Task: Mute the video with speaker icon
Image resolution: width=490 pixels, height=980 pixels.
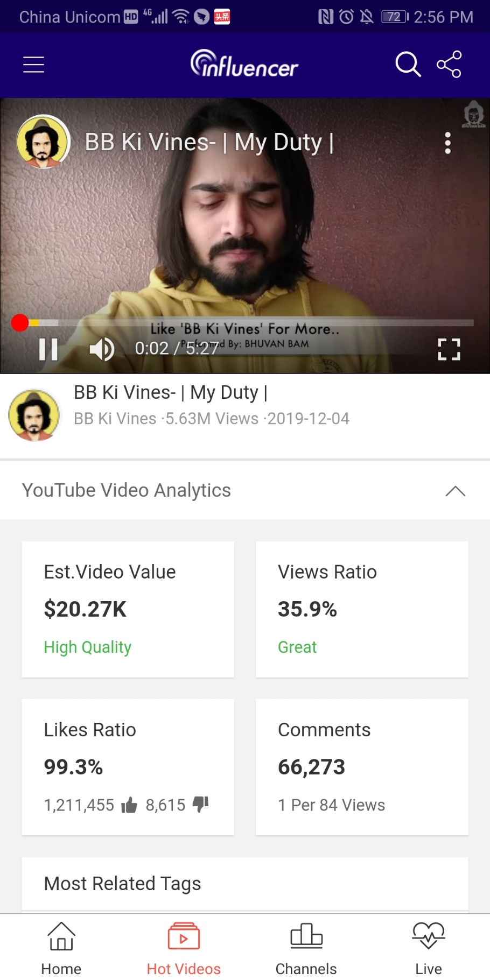Action: (x=102, y=349)
